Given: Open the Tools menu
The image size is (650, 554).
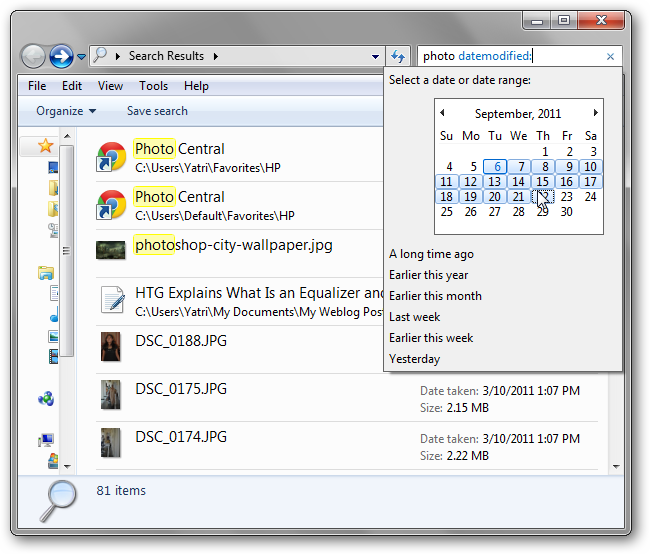Looking at the screenshot, I should [153, 86].
